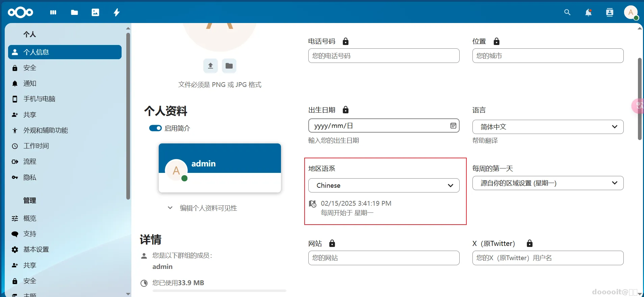644x297 pixels.
Task: Click the sidebar scroll-down arrow
Action: coord(128,294)
